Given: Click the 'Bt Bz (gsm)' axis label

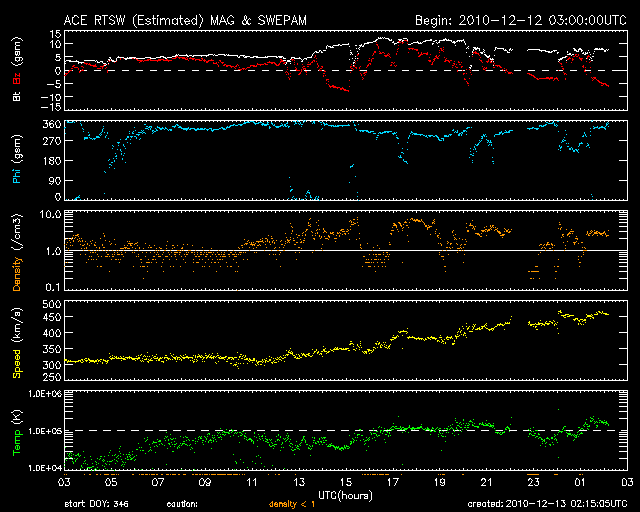Looking at the screenshot, I should click(17, 70).
